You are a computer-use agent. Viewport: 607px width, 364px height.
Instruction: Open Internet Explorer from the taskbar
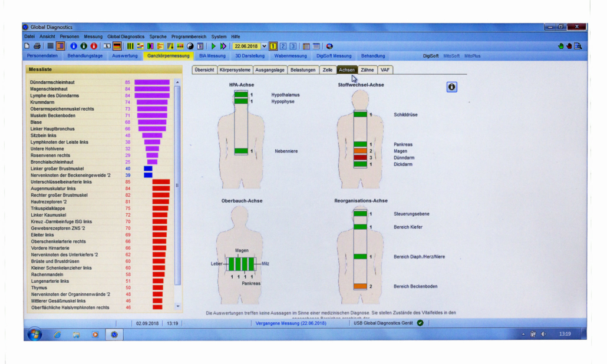[57, 335]
